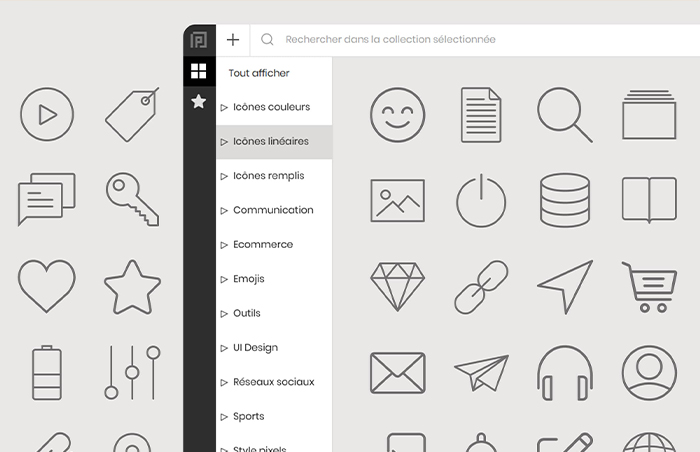700x452 pixels.
Task: Select the smiley face icon
Action: coord(397,114)
